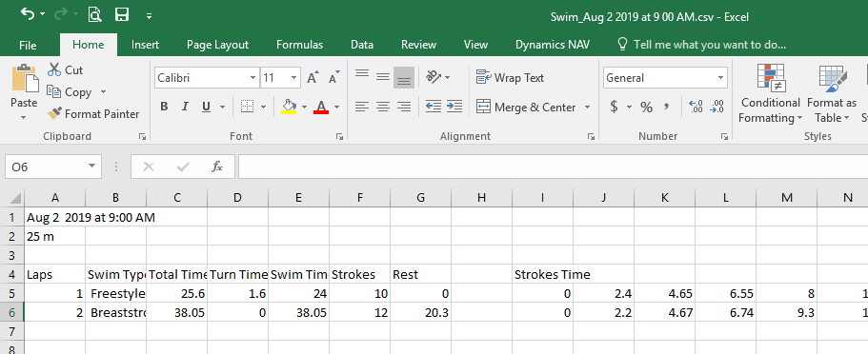Click the Undo arrow icon
Screen dimensions: 868x354
(27, 15)
